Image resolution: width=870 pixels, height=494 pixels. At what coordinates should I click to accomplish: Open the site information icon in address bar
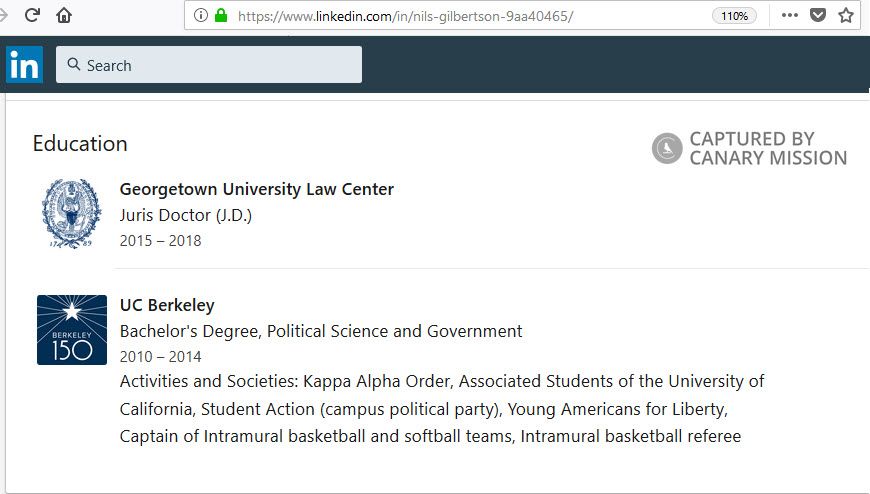pyautogui.click(x=201, y=16)
